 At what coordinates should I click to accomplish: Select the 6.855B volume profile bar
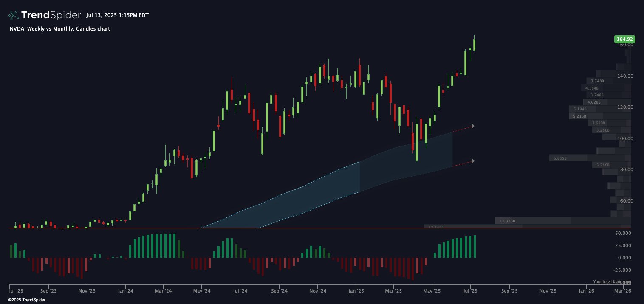coord(590,158)
